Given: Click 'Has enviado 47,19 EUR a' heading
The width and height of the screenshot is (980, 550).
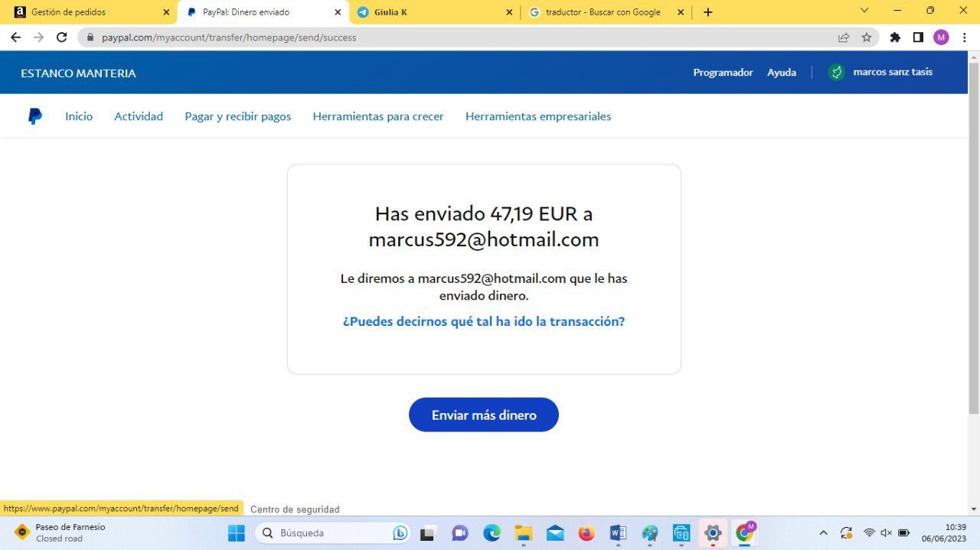Looking at the screenshot, I should [484, 213].
